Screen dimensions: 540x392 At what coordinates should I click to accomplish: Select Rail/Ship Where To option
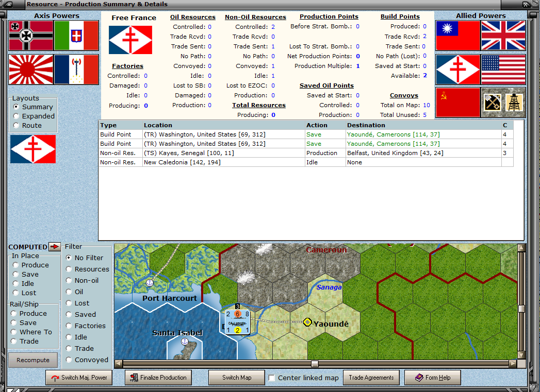click(14, 332)
